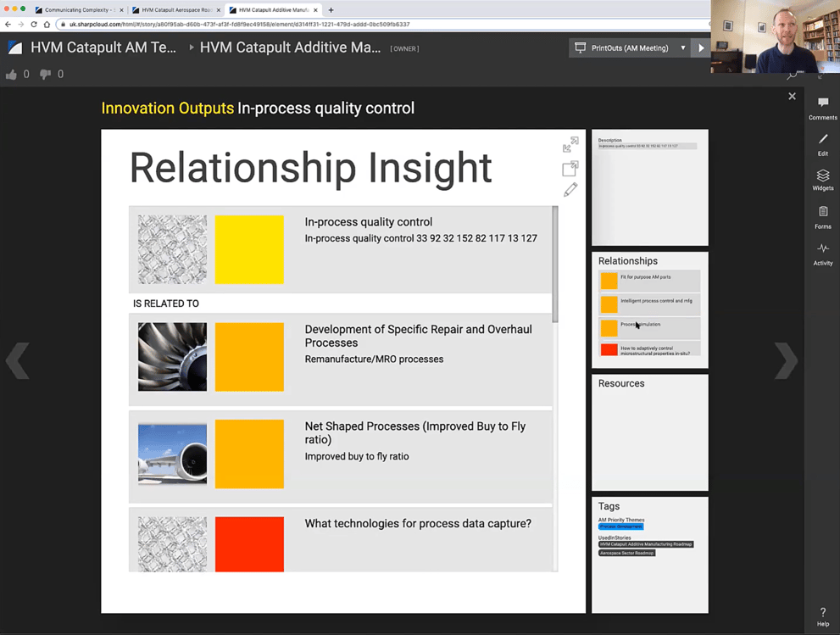Expand the Relationship Insight panel to fullscreen
Viewport: 840px width, 635px height.
pos(570,145)
